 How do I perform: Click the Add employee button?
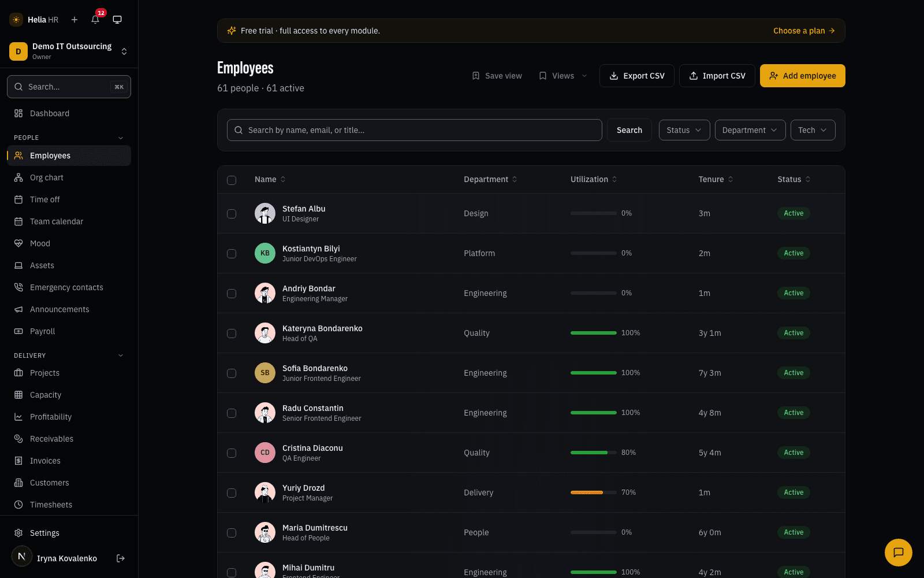coord(803,76)
